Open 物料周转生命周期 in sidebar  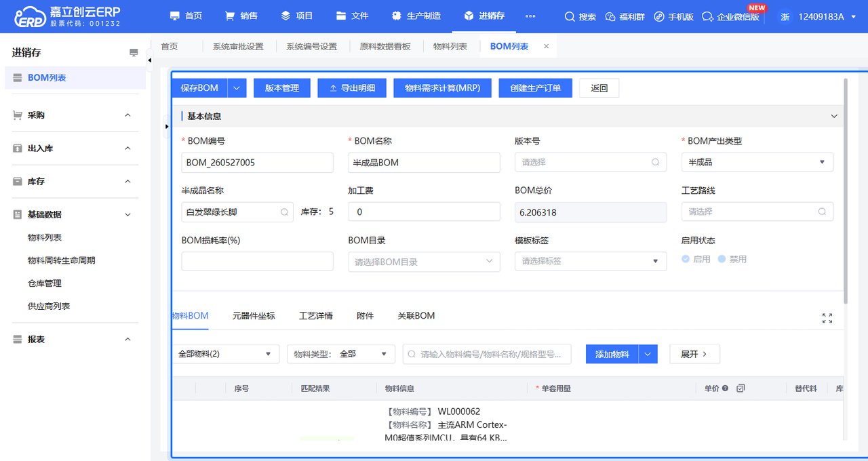click(61, 260)
